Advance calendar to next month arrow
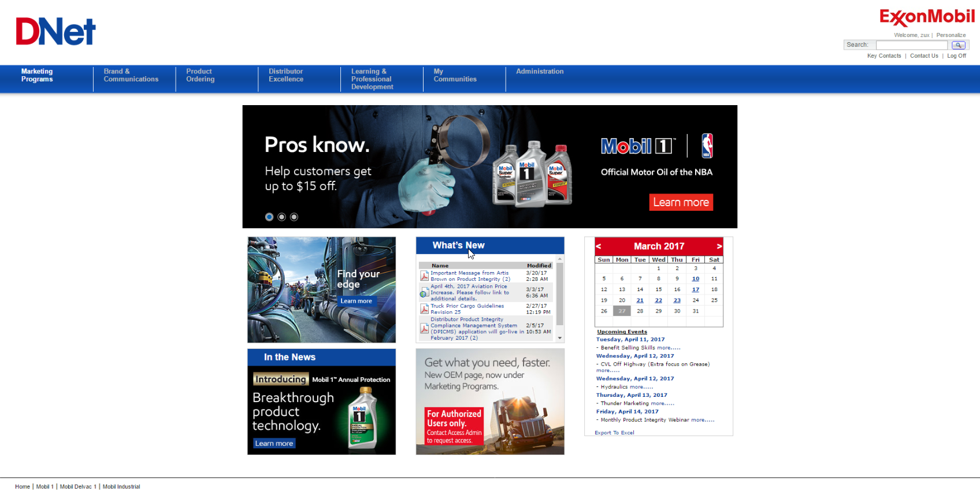Screen dimensions: 980x491 pyautogui.click(x=719, y=247)
